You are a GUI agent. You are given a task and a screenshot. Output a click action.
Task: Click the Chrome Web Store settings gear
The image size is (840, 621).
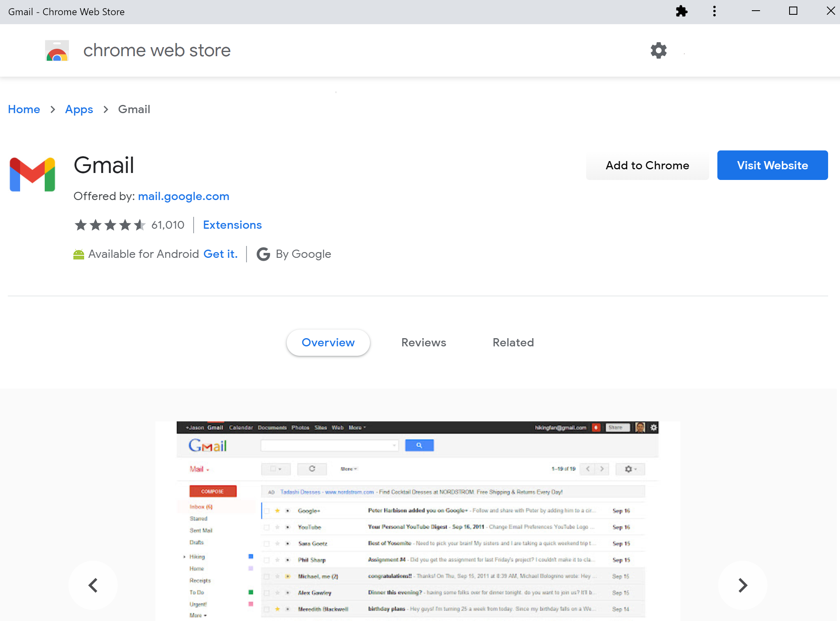[658, 50]
